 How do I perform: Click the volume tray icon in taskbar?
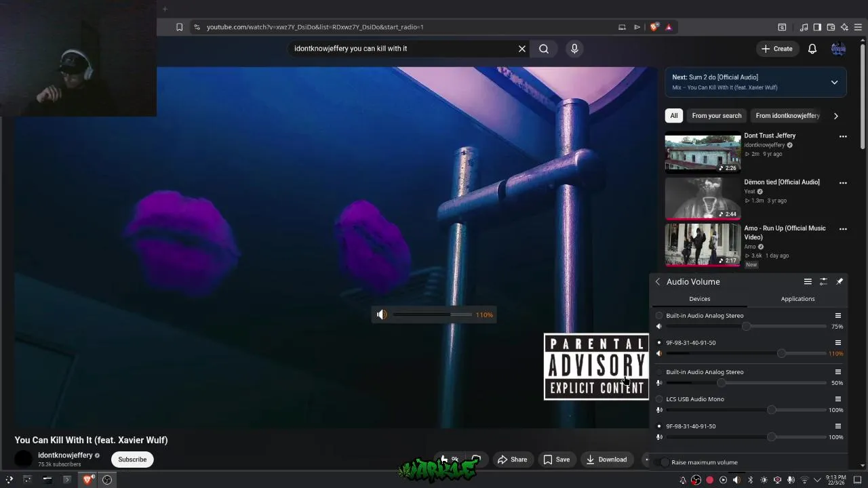point(736,480)
